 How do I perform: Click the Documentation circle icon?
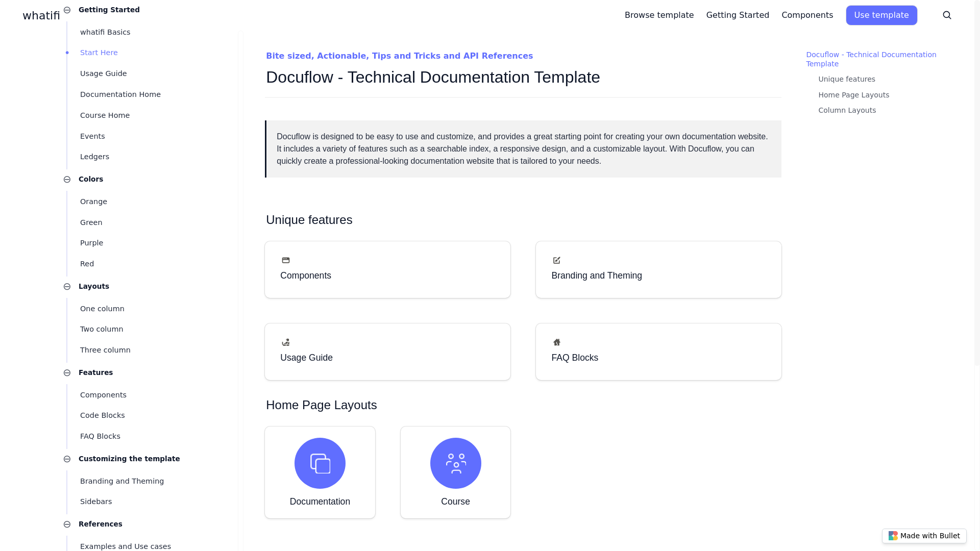[320, 463]
